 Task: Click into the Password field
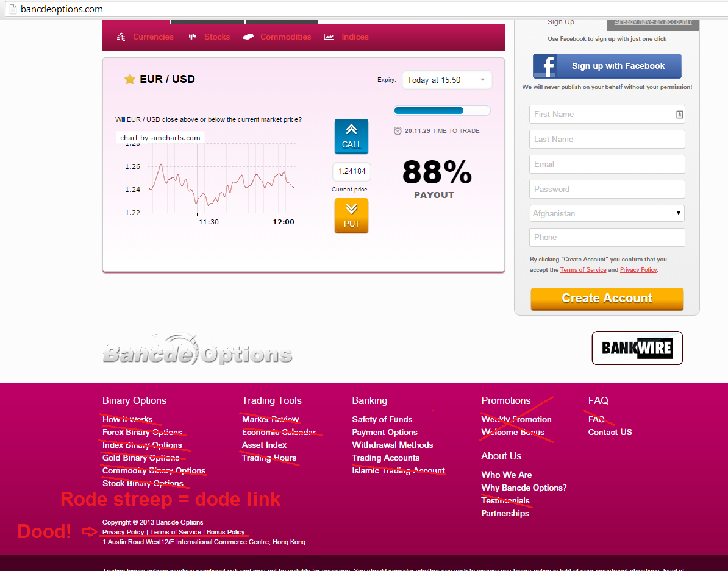click(x=607, y=190)
